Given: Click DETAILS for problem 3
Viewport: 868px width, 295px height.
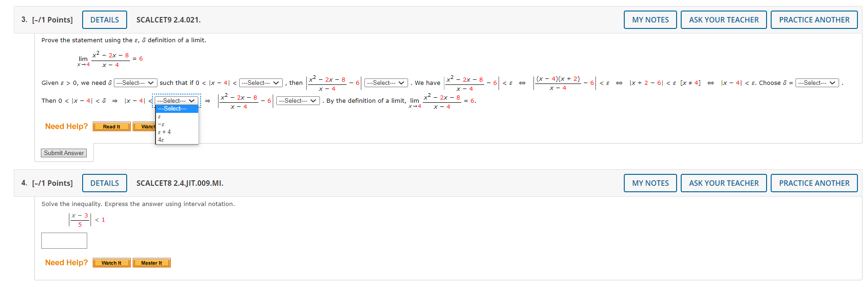Looking at the screenshot, I should pos(104,19).
